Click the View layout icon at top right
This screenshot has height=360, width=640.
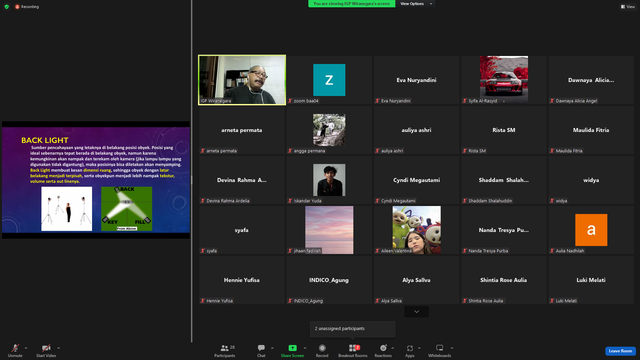628,7
